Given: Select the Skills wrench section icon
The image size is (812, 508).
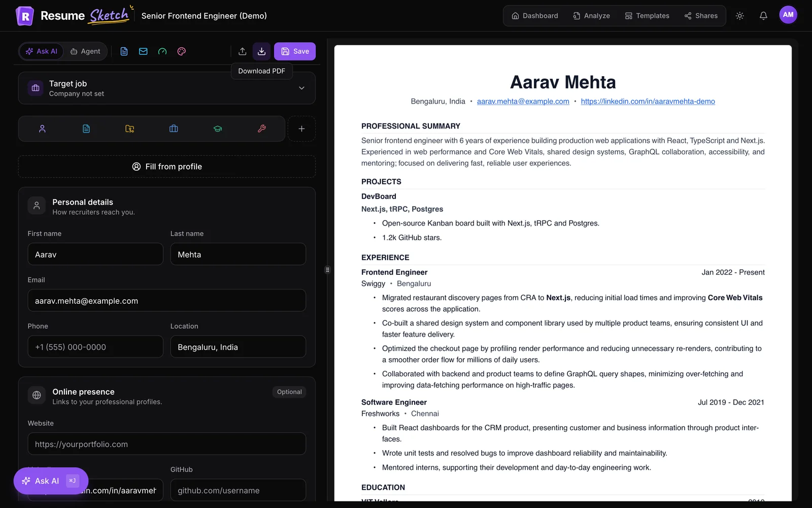Looking at the screenshot, I should pyautogui.click(x=262, y=129).
